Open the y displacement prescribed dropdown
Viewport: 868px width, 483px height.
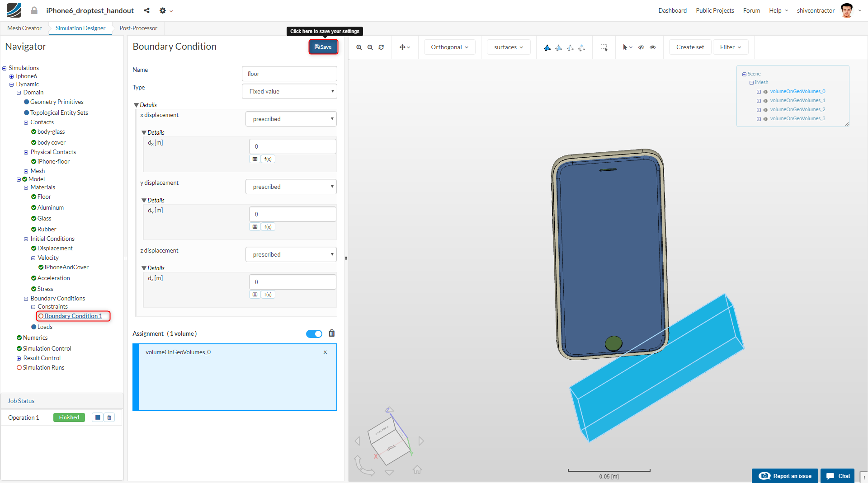pyautogui.click(x=291, y=187)
